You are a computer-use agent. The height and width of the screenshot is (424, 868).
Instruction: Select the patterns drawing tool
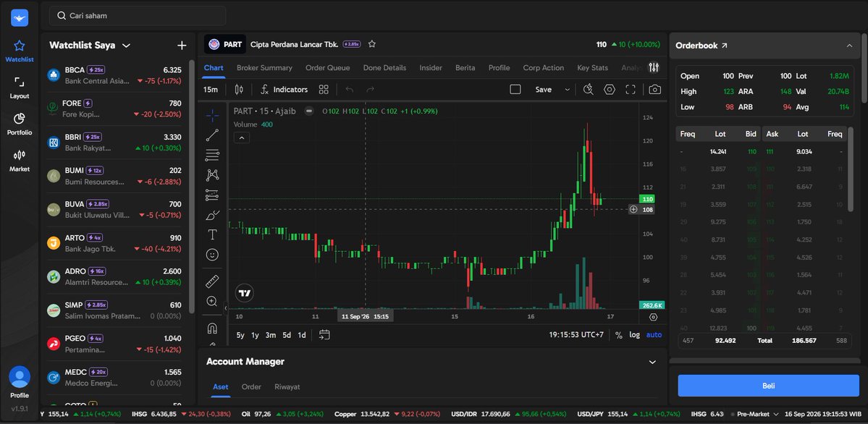(212, 175)
